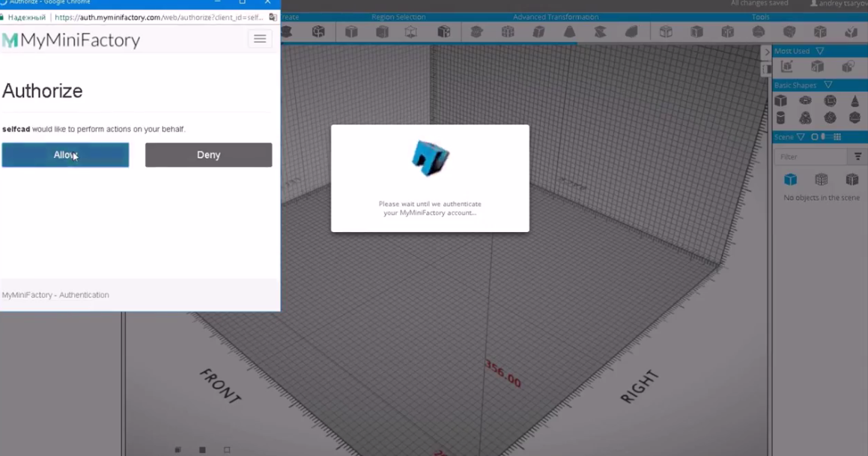Viewport: 868px width, 456px height.
Task: Add a sphere from Basic Shapes
Action: tap(831, 101)
